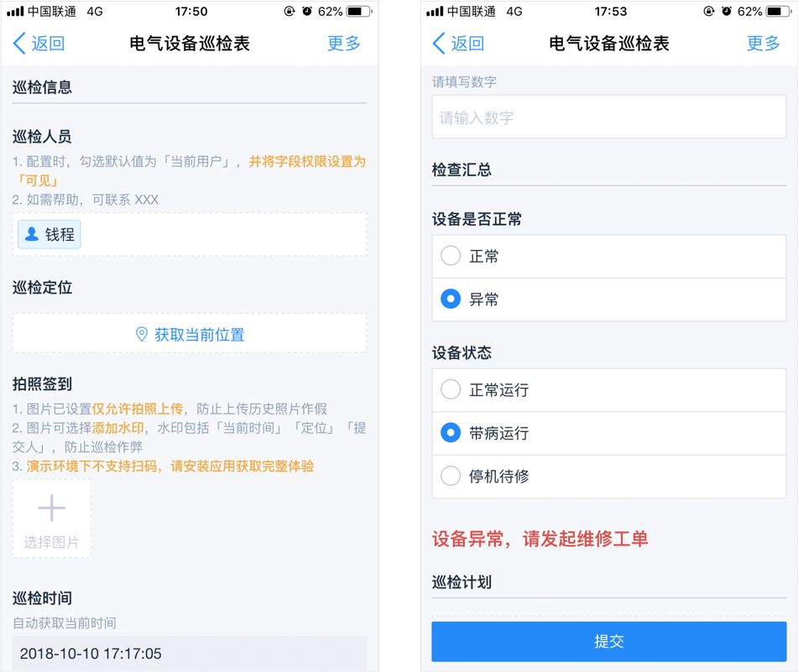
Task: Open 更多 menu on left screen
Action: coord(344,44)
